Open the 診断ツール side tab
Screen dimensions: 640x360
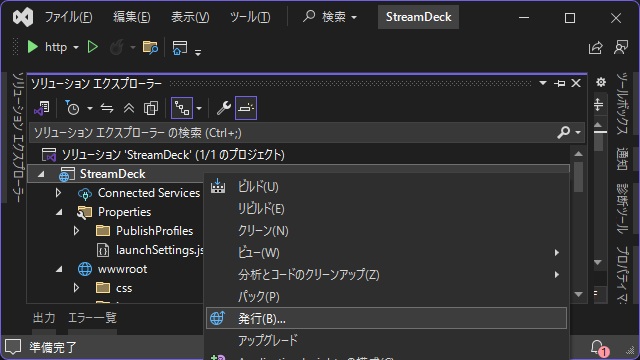(x=622, y=208)
